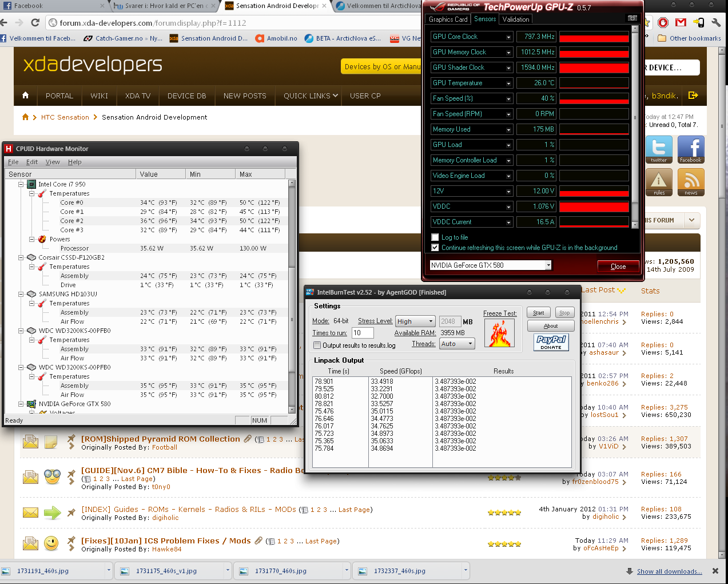This screenshot has width=728, height=584.
Task: Switch to the Validation tab in GPU-Z
Action: (516, 19)
